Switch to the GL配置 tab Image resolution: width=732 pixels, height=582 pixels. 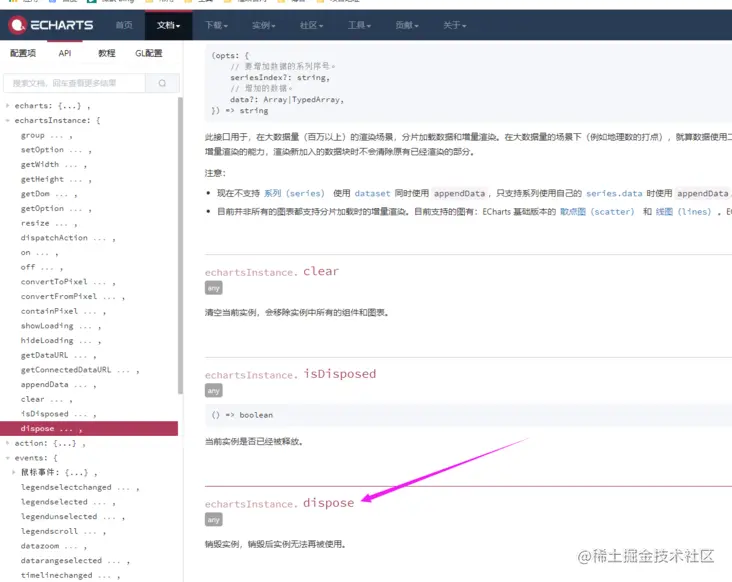pos(148,53)
